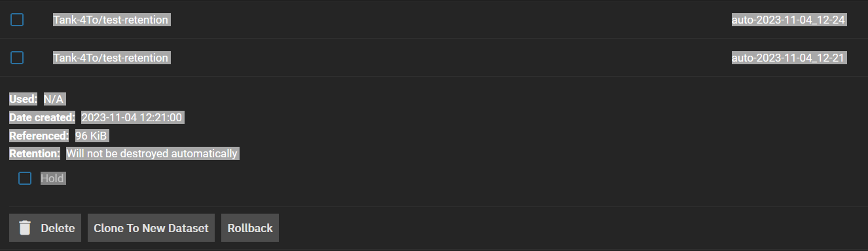The height and width of the screenshot is (251, 868).
Task: Click the trash can icon on Delete
Action: [25, 228]
